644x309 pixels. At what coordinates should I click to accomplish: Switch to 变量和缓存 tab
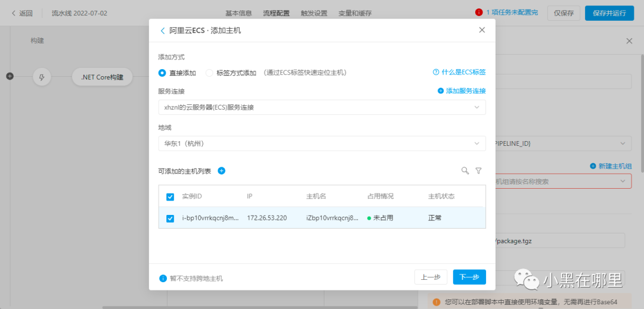355,13
